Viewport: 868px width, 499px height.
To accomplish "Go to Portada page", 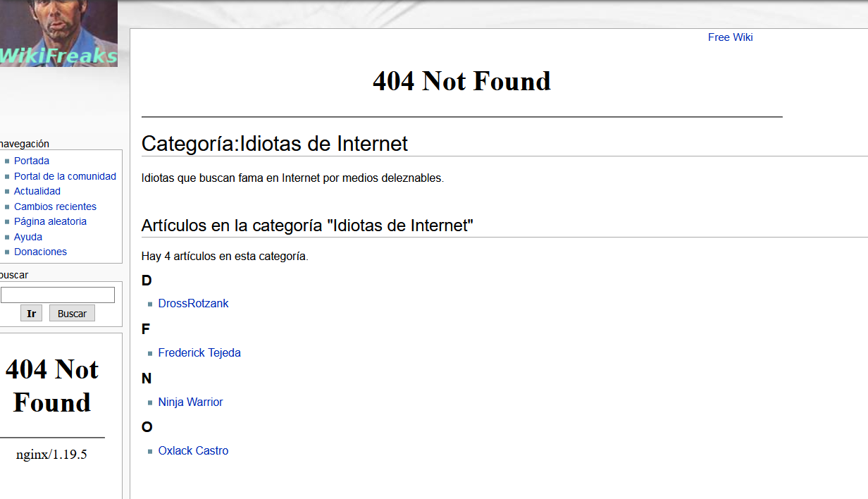I will pos(32,161).
